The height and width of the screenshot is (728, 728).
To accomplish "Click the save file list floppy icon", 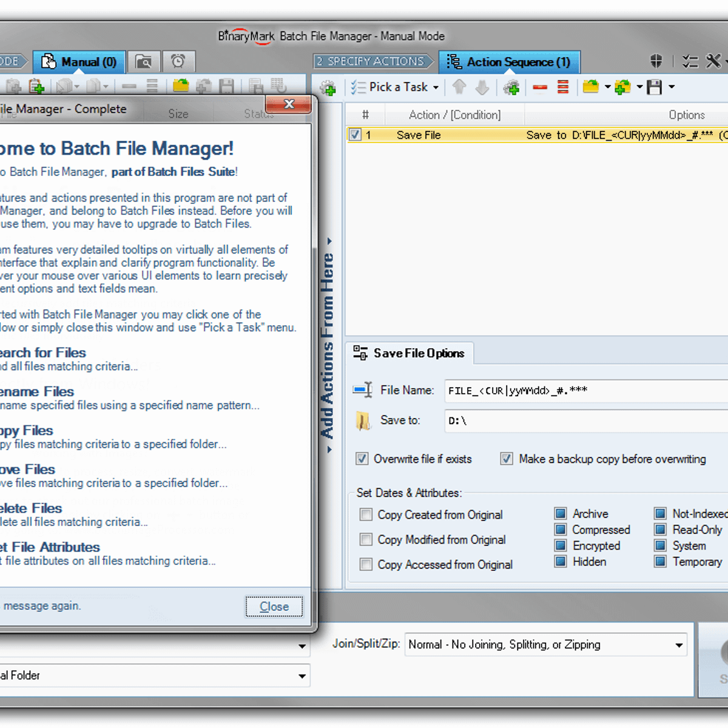I will coord(227,86).
